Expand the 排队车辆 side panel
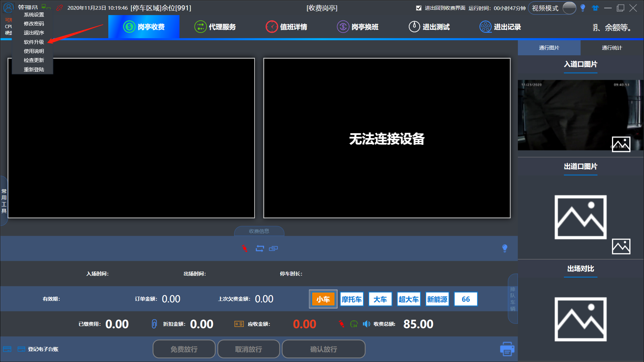This screenshot has height=362, width=644. tap(513, 299)
